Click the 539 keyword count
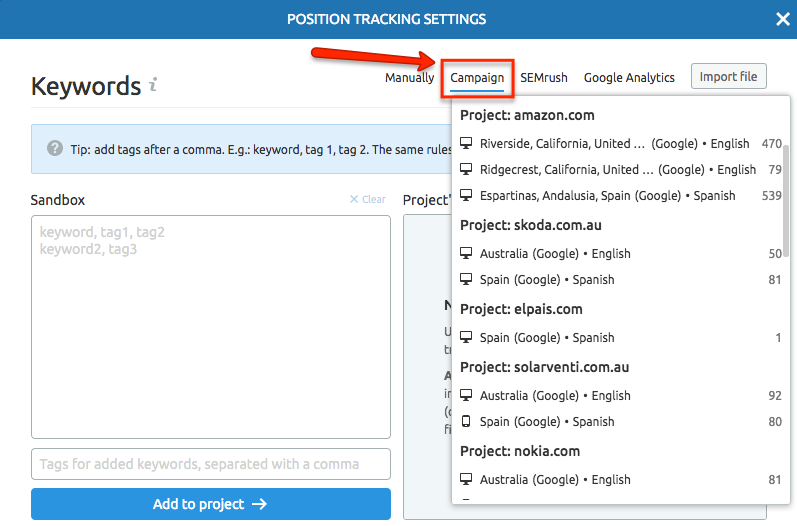The height and width of the screenshot is (526, 797). pyautogui.click(x=772, y=196)
